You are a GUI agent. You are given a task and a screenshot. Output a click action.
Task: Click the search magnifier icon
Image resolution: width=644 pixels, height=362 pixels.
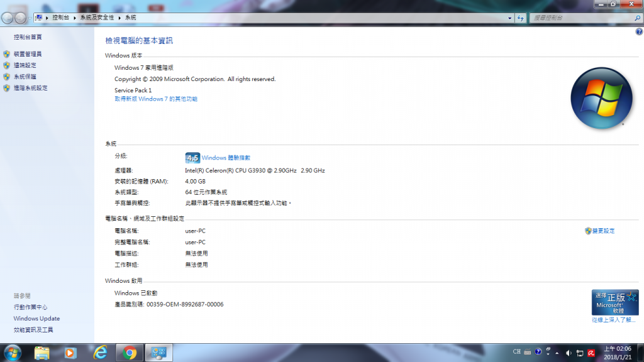[x=637, y=18]
